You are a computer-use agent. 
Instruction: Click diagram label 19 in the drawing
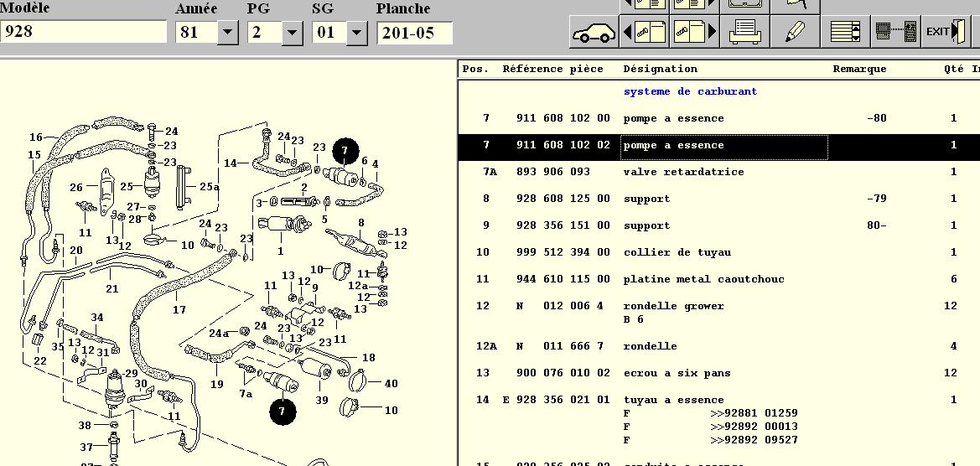tap(217, 384)
